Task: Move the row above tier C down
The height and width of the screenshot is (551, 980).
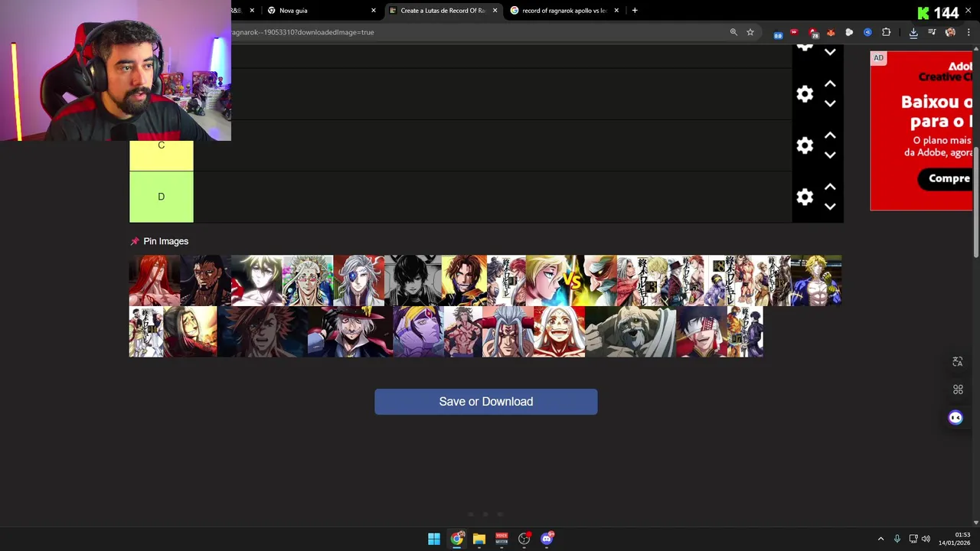Action: point(830,104)
